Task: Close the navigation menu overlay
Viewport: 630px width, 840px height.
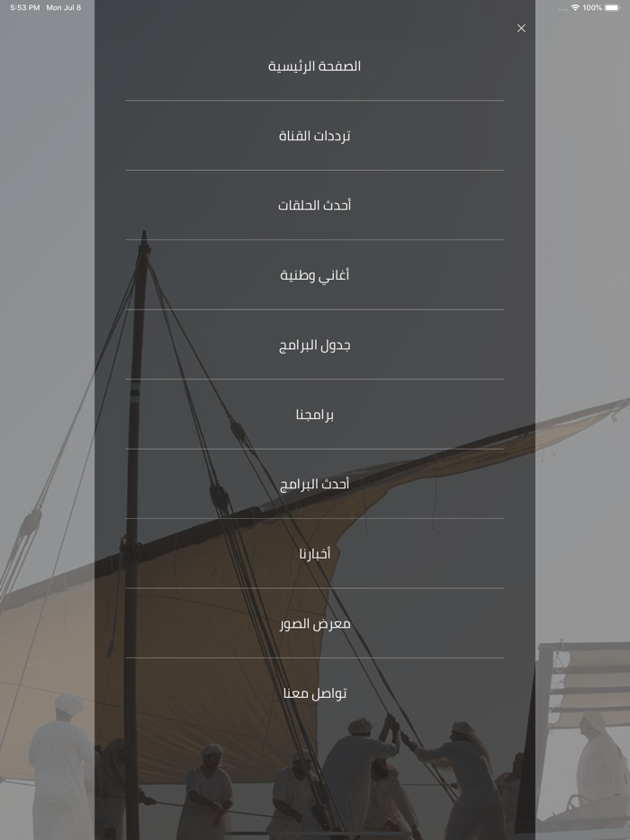Action: [x=521, y=28]
